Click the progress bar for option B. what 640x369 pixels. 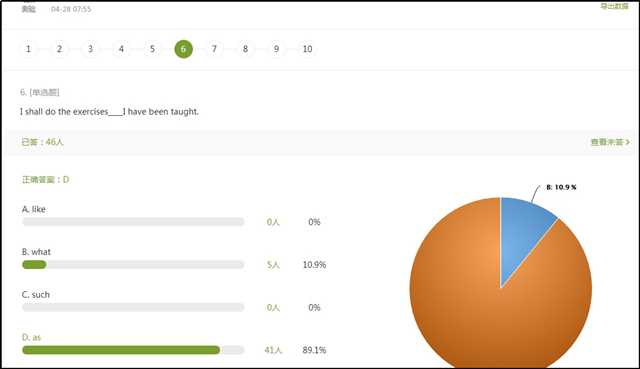(x=133, y=265)
